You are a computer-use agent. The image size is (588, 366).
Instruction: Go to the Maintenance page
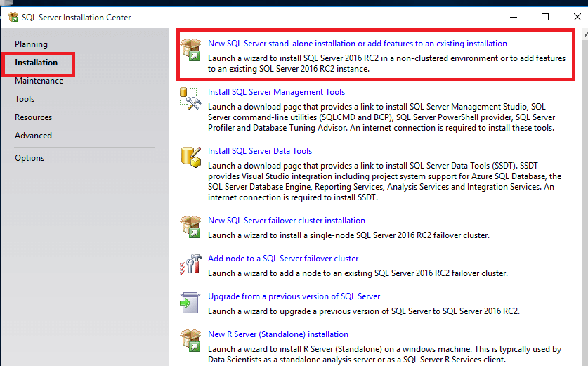click(39, 81)
